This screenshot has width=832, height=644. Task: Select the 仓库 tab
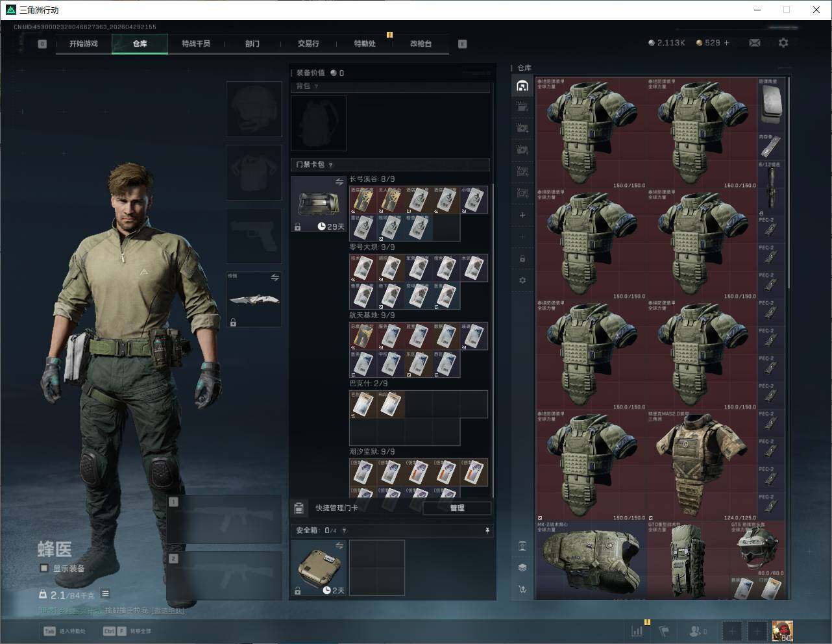point(140,43)
